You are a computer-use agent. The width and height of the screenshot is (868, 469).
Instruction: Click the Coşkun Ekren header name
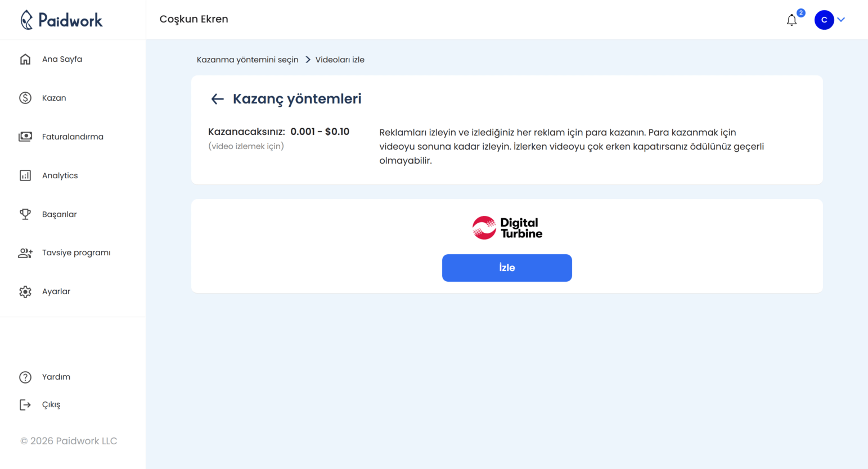tap(194, 19)
